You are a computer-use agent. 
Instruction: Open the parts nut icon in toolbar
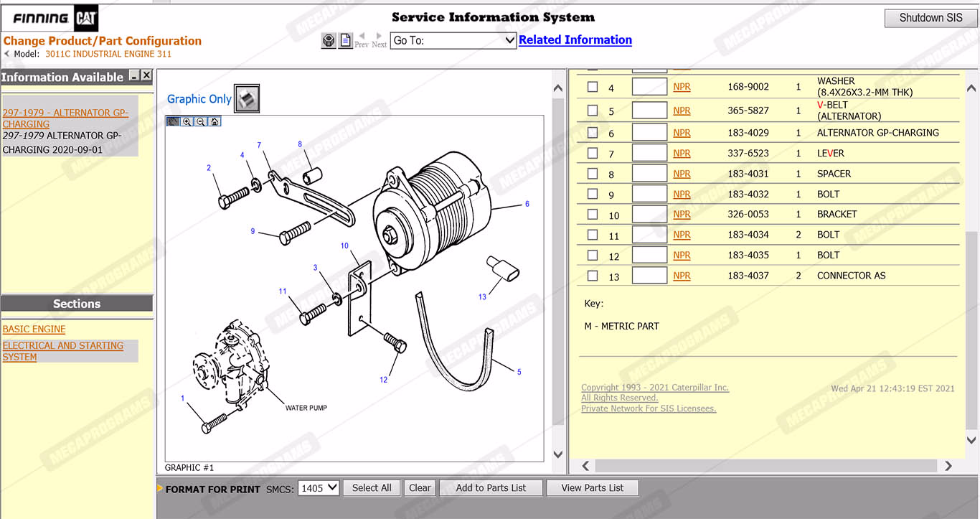(329, 41)
